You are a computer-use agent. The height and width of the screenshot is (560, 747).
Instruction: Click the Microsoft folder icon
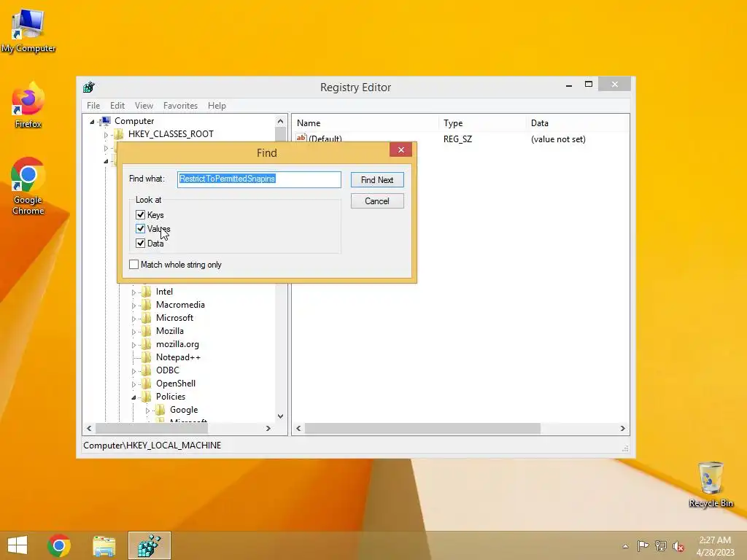tap(147, 318)
